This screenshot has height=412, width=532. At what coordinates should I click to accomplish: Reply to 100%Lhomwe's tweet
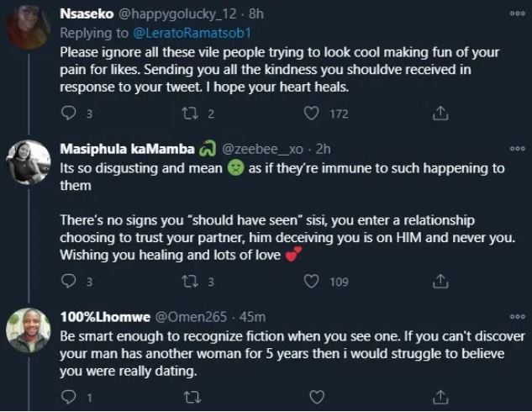[69, 395]
